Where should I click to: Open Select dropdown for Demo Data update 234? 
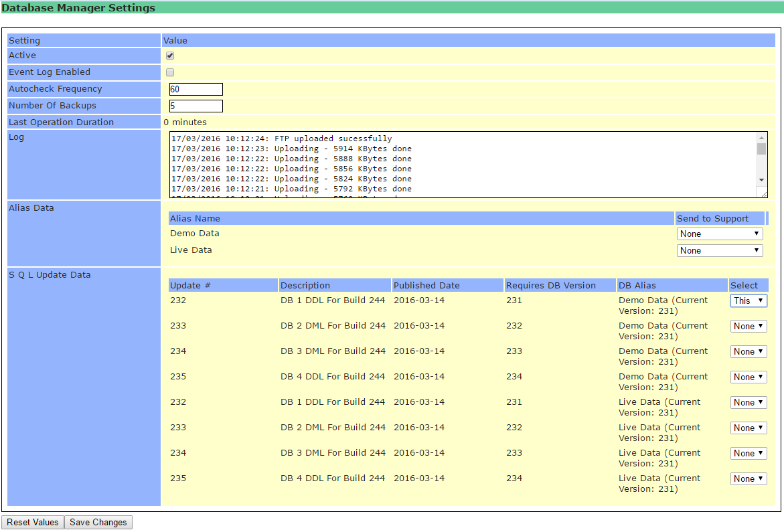pos(749,352)
